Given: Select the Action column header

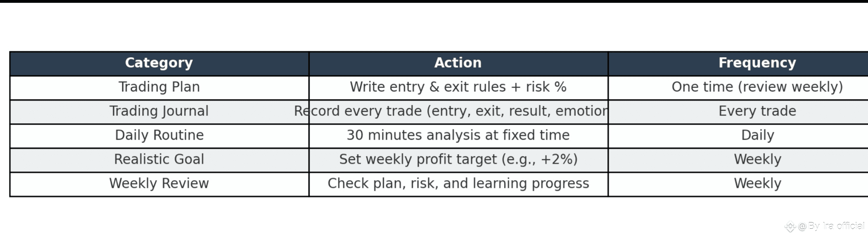Looking at the screenshot, I should point(458,63).
